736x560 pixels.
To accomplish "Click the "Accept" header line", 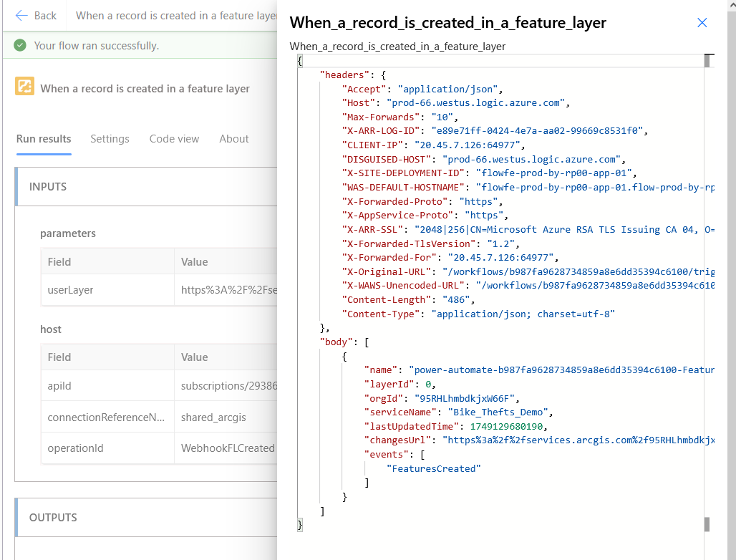I will click(422, 90).
